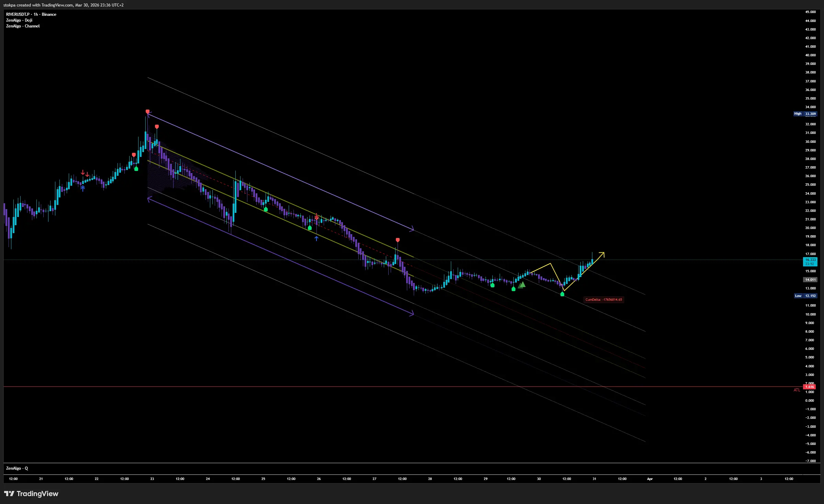
Task: Click the TradingView logo at bottom left
Action: 31,494
